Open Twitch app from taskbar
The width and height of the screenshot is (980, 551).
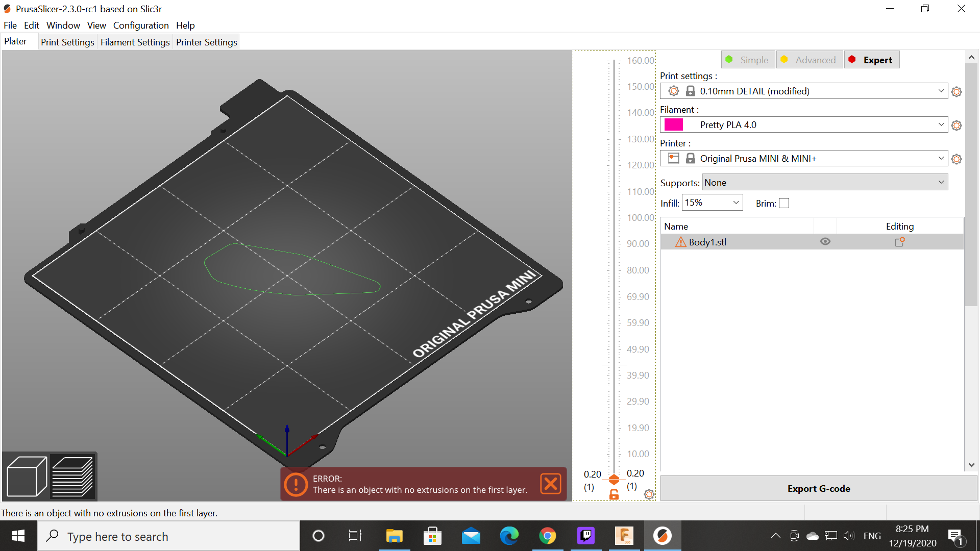point(585,536)
